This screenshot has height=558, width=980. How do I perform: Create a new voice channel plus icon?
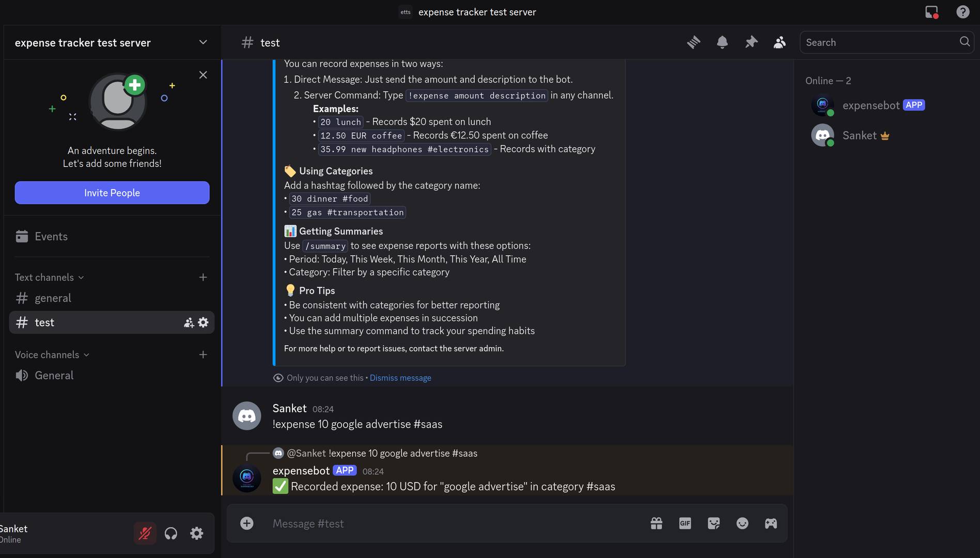coord(203,355)
